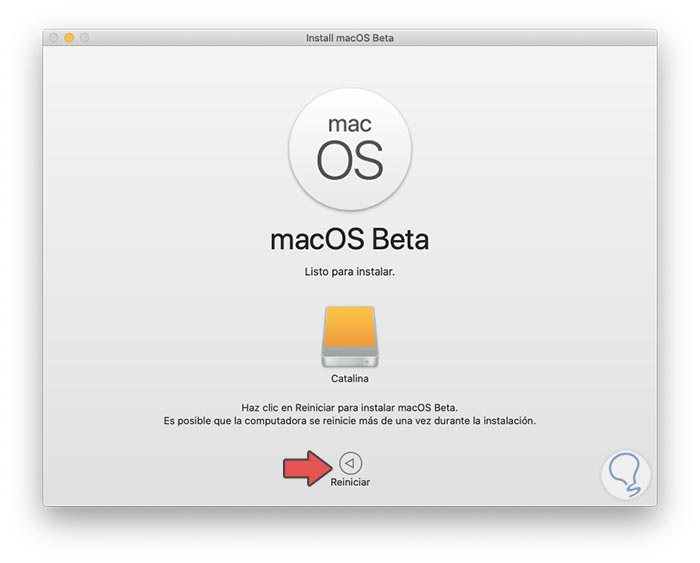Image resolution: width=700 pixels, height=563 pixels.
Task: Click the macOS logo circle
Action: click(350, 149)
